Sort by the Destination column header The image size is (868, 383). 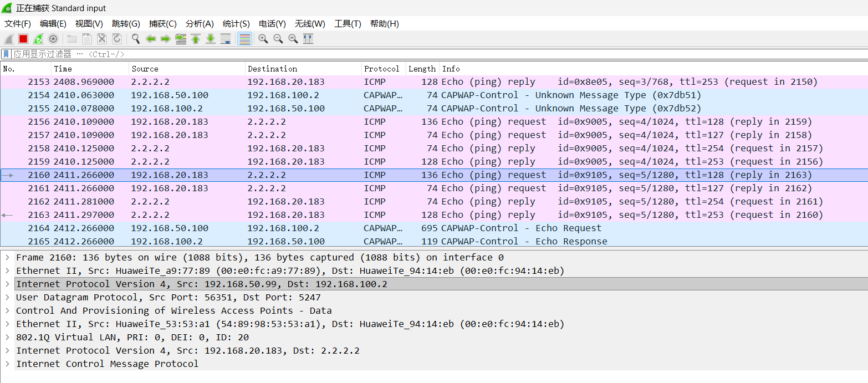click(303, 69)
